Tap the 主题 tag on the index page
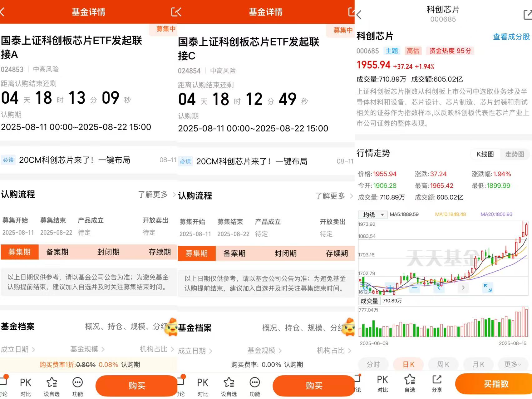The image size is (532, 399). coord(392,51)
